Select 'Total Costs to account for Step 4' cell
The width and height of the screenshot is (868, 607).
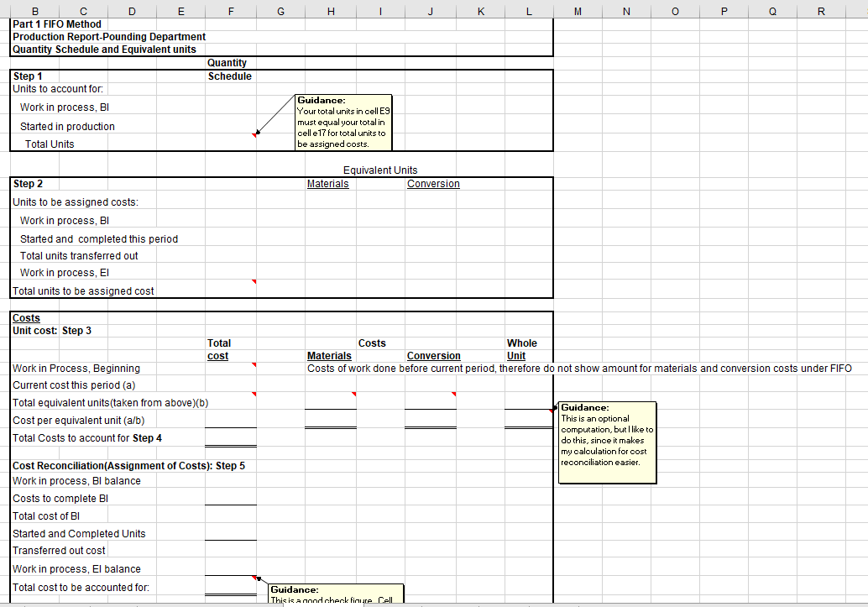click(87, 438)
